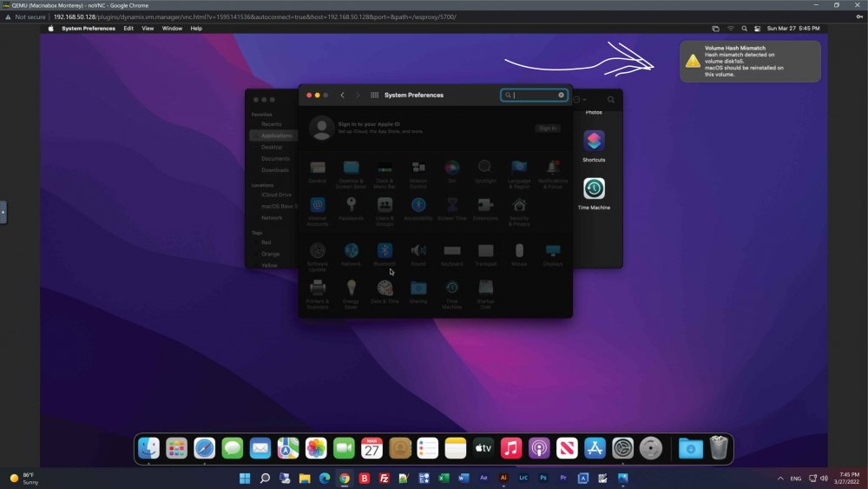Select Documents in Finder sidebar
Screen dimensions: 868x489
[x=274, y=159]
